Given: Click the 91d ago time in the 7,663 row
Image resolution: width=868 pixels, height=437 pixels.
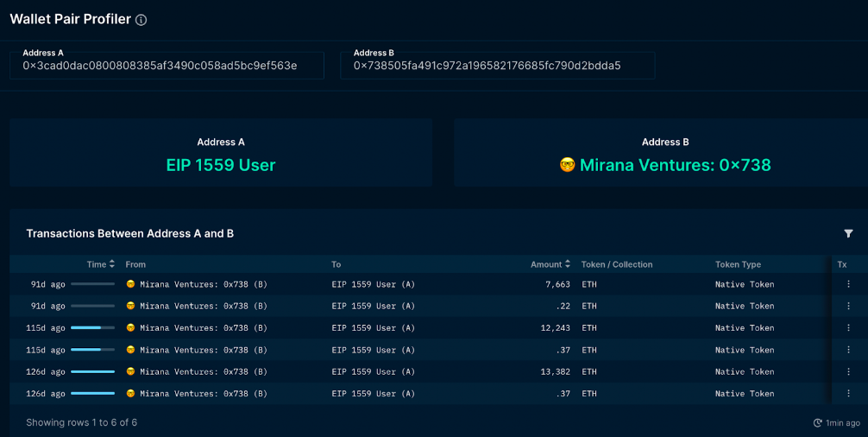Looking at the screenshot, I should (x=47, y=284).
